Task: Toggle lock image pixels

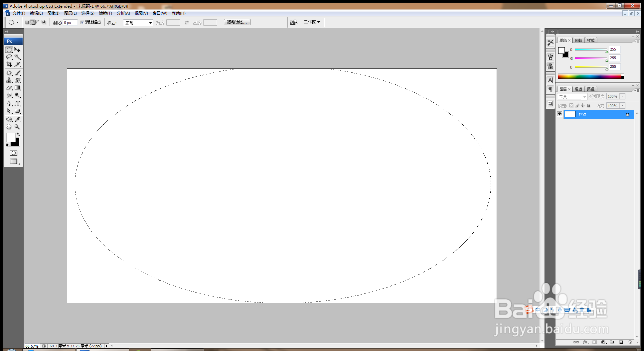Action: (x=577, y=105)
